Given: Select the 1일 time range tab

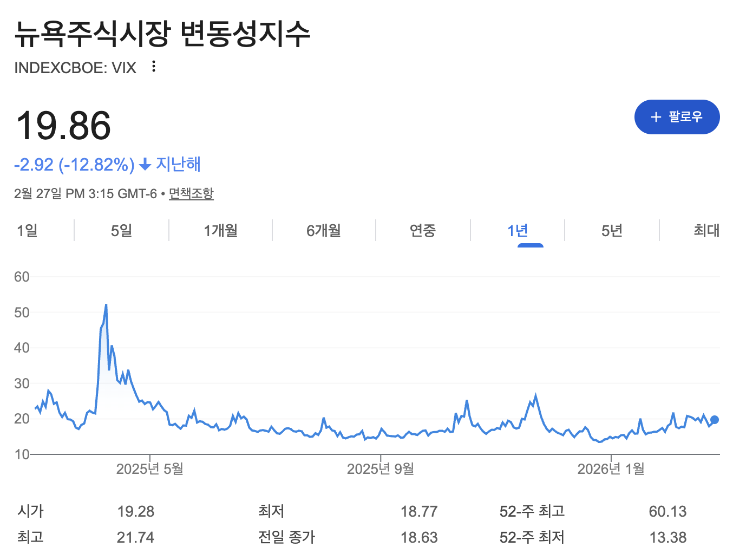Looking at the screenshot, I should [27, 231].
